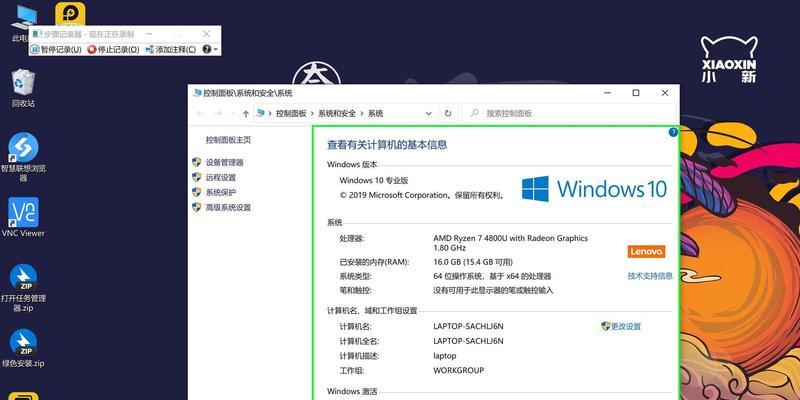The height and width of the screenshot is (400, 800).
Task: Click 暂停记录 in Steps Recorder
Action: (56, 49)
